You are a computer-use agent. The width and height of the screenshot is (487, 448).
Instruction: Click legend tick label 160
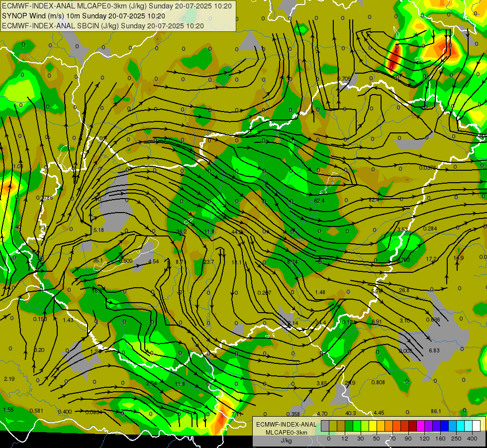click(x=440, y=439)
